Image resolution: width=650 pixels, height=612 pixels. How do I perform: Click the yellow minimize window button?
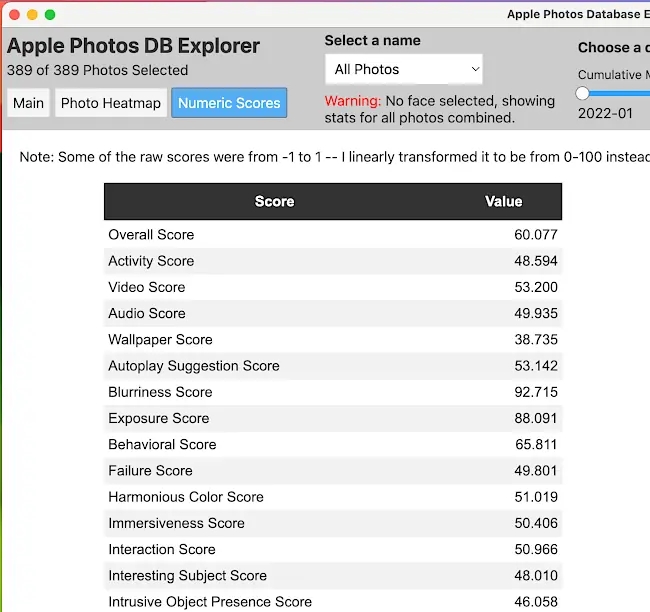click(32, 15)
